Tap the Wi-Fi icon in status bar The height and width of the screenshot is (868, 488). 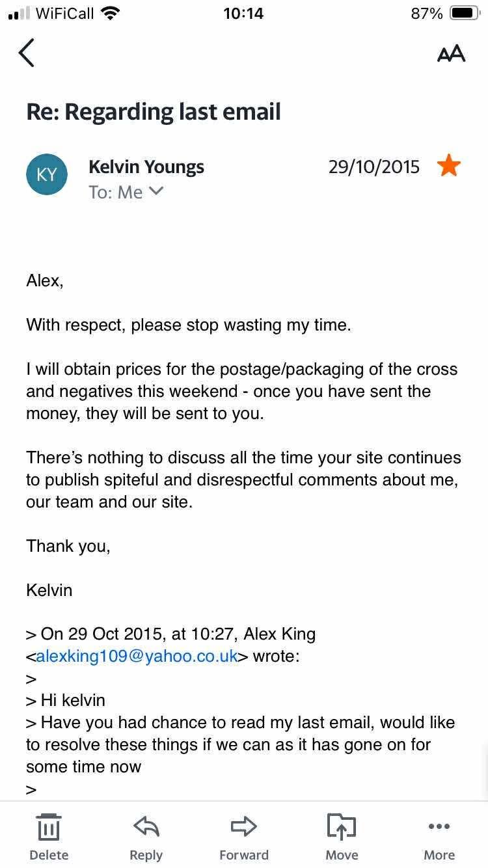point(111,14)
